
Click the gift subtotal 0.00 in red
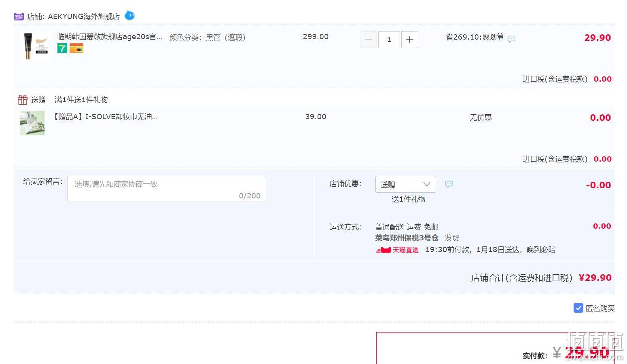tap(600, 118)
